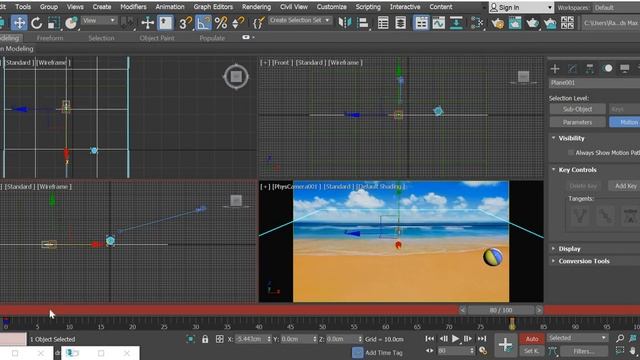Image resolution: width=640 pixels, height=360 pixels.
Task: Open the Material Editor icon
Action: 476,23
